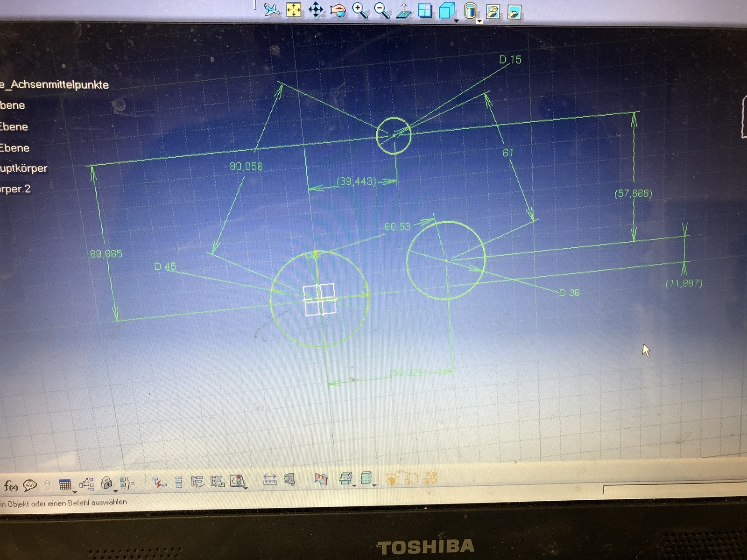Image resolution: width=747 pixels, height=560 pixels.
Task: Expand the isometric view flyout arrow
Action: (456, 21)
